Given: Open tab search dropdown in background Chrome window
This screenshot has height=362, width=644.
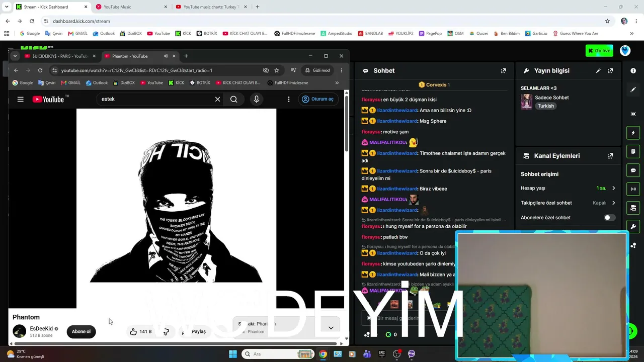Looking at the screenshot, I should [x=7, y=7].
